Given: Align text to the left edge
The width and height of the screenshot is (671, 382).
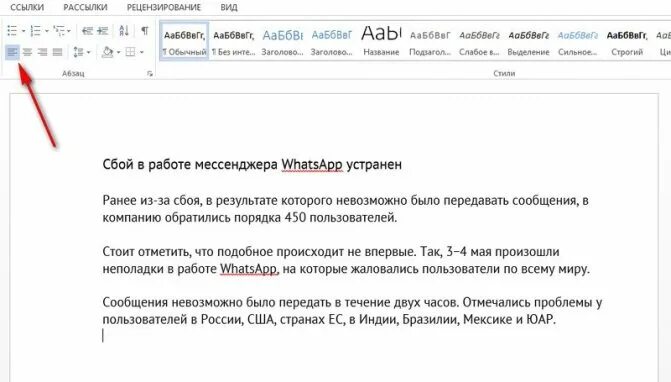Looking at the screenshot, I should 12,52.
